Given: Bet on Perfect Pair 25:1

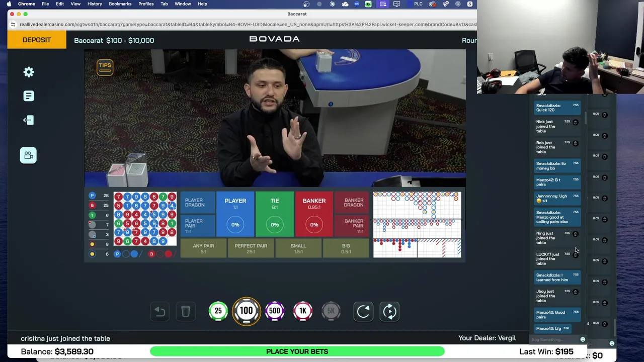Looking at the screenshot, I should pyautogui.click(x=251, y=248).
